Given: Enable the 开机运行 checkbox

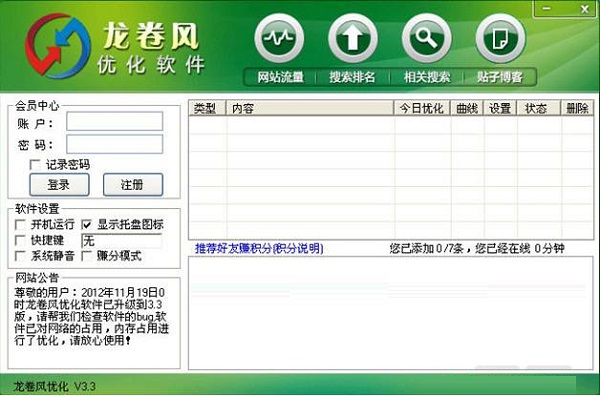Looking at the screenshot, I should click(20, 224).
